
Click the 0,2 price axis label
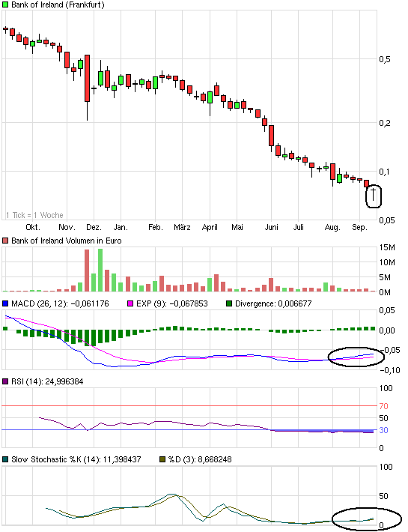[385, 123]
